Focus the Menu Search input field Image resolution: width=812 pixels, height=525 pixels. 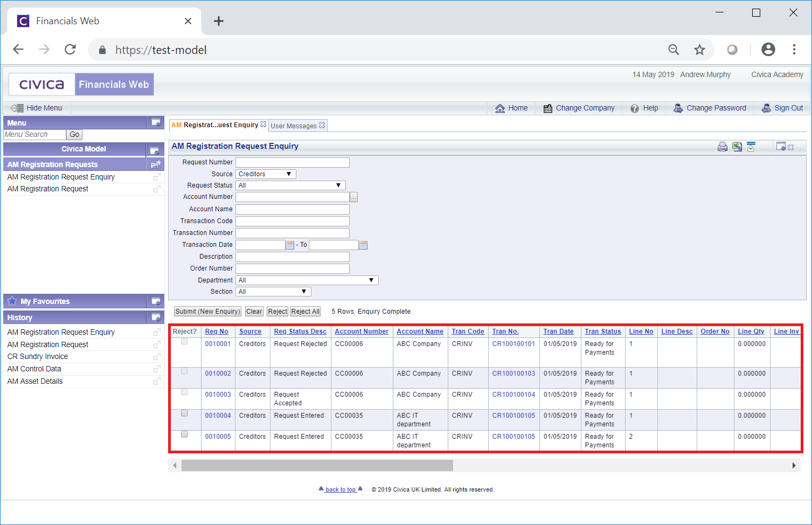click(34, 135)
